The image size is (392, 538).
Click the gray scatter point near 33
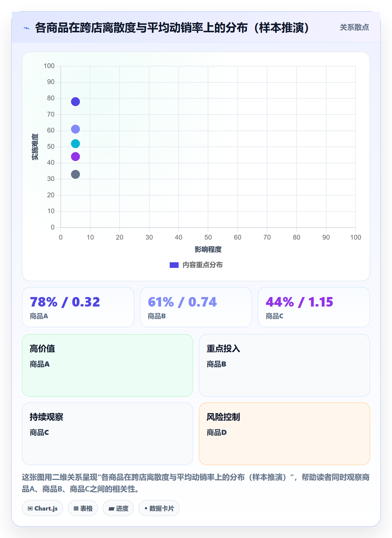75,175
